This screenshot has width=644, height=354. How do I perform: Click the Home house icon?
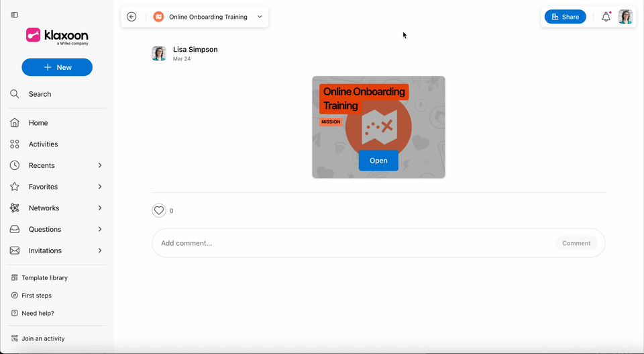tap(15, 122)
